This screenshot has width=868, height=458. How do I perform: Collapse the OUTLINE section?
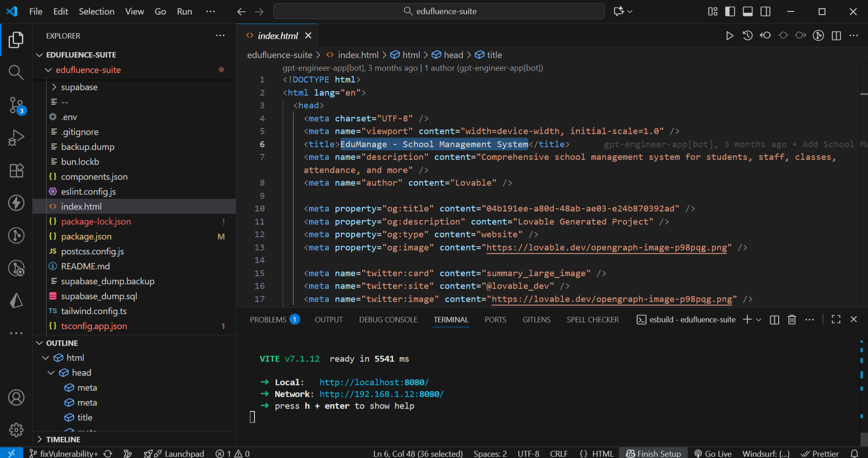[62, 343]
